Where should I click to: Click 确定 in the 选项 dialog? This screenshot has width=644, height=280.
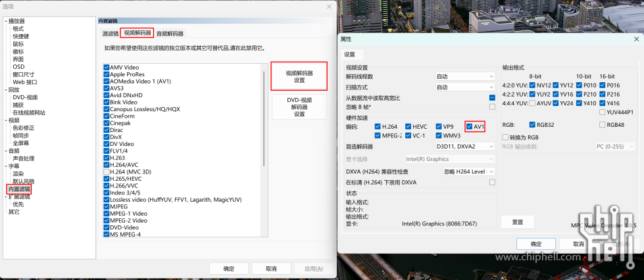[229, 269]
